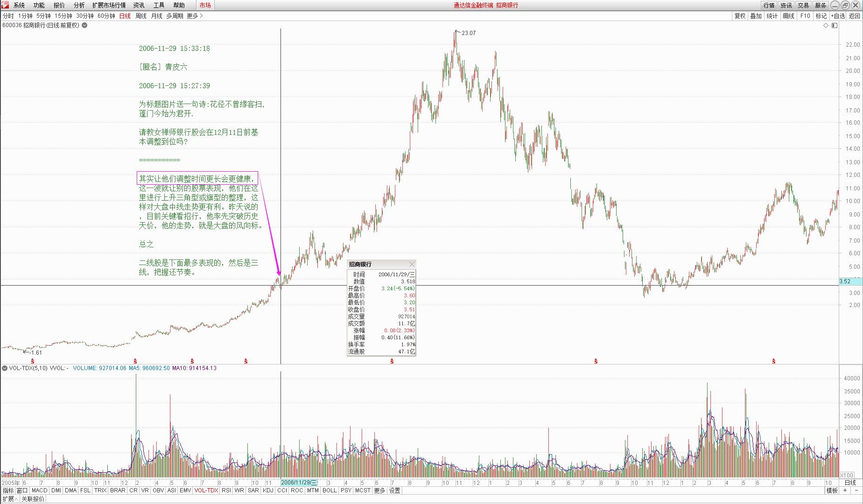
Task: Click the diamond icon above the price axis
Action: click(x=826, y=26)
